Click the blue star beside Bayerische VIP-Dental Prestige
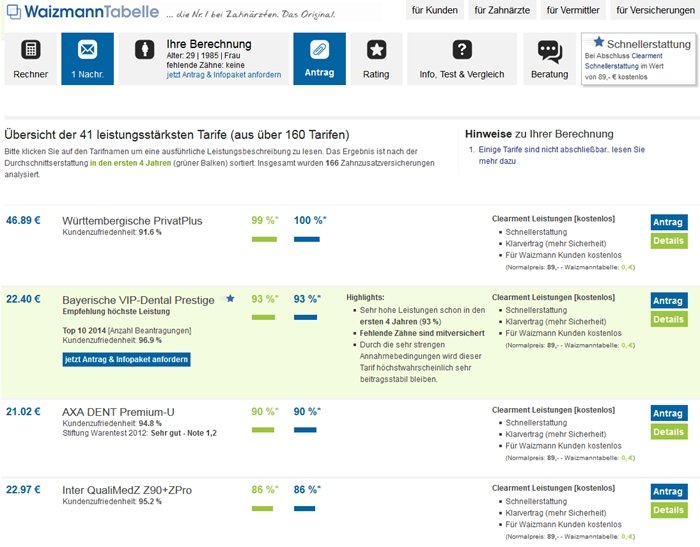The image size is (700, 547). pyautogui.click(x=230, y=298)
